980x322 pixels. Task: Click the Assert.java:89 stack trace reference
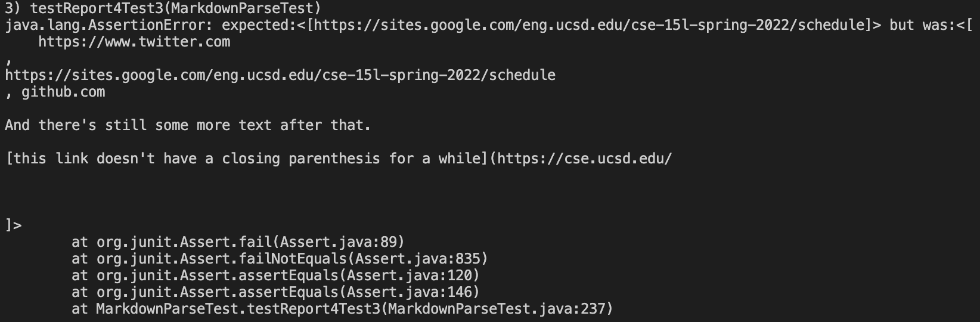coord(342,242)
